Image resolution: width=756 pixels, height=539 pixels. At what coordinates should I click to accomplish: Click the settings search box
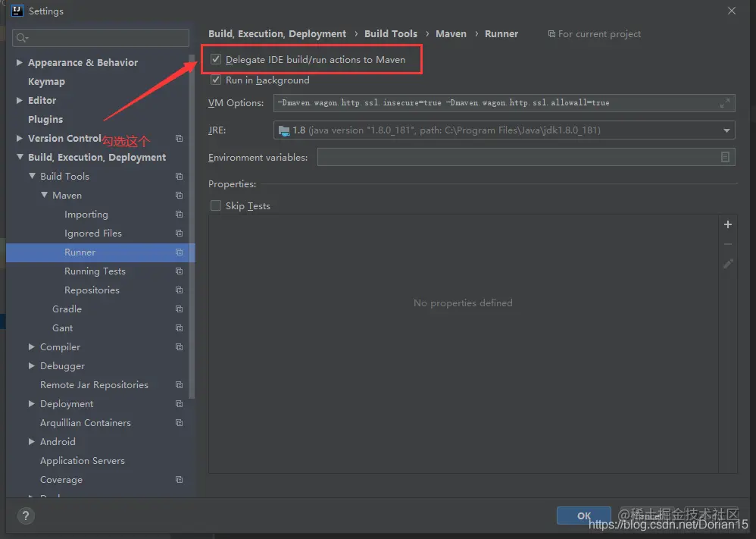coord(100,38)
